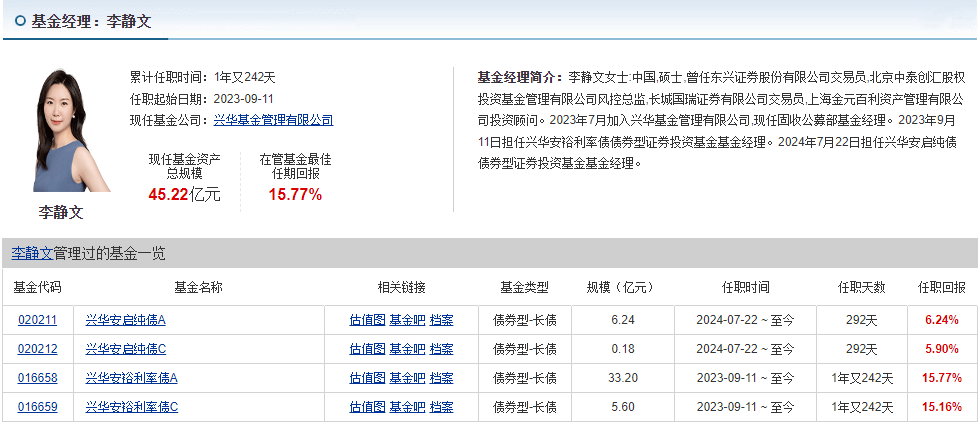Screen dimensions: 980x427
Task: Click the 任职时间 column header
Action: 745,288
